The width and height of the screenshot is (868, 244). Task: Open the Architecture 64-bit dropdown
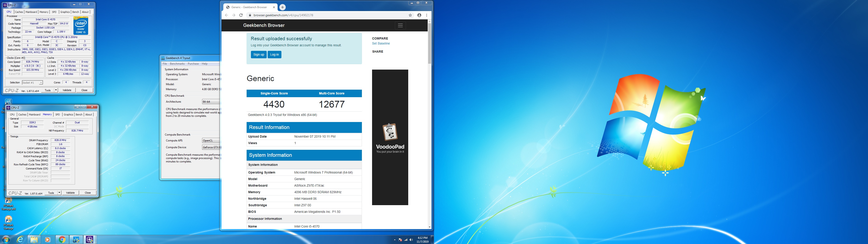211,102
